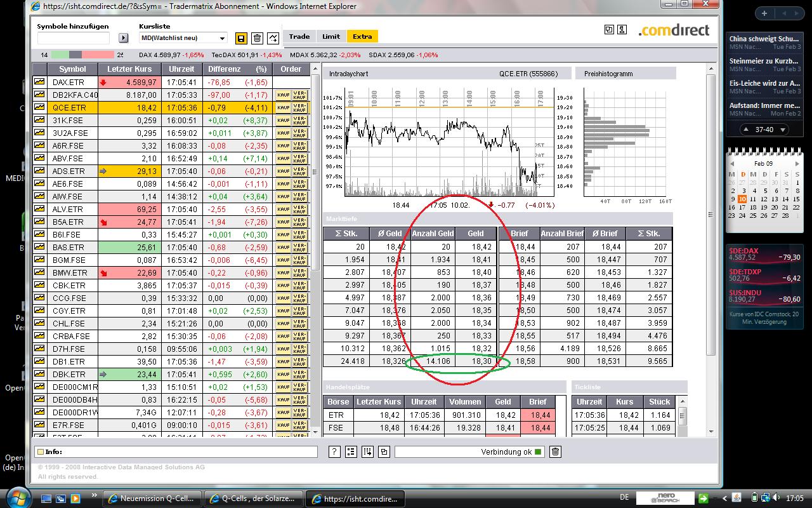Switch to 'Neuemission Q-Cell...' taskbar window

click(x=153, y=498)
